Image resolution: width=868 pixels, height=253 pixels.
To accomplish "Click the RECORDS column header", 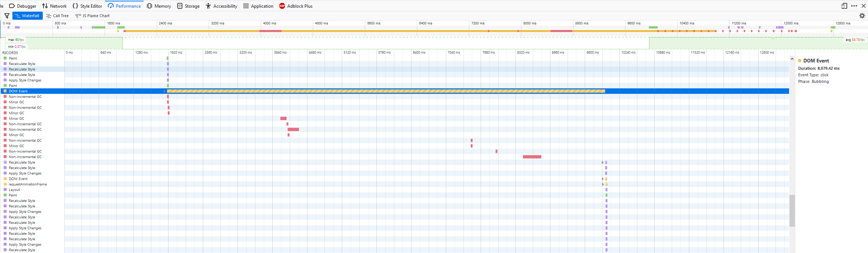I will click(x=10, y=53).
